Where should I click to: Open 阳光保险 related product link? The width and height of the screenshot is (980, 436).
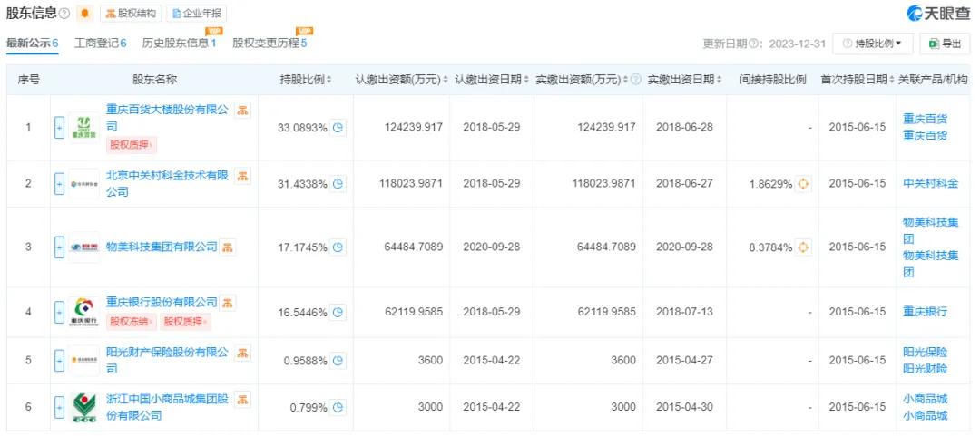(x=925, y=353)
